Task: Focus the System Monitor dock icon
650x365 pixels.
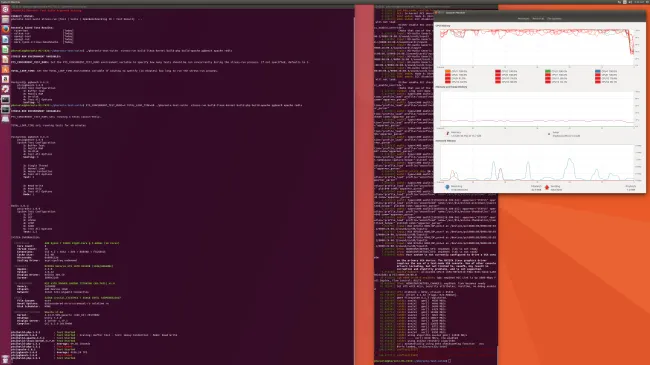Action: tap(5, 109)
